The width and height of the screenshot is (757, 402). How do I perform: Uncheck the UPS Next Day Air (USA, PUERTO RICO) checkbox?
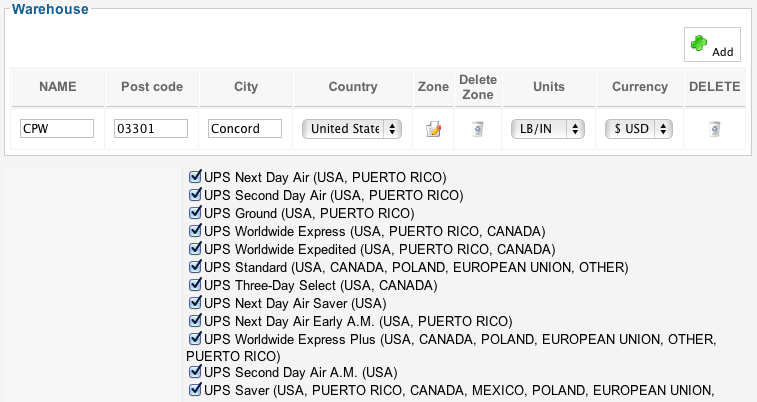(x=195, y=177)
